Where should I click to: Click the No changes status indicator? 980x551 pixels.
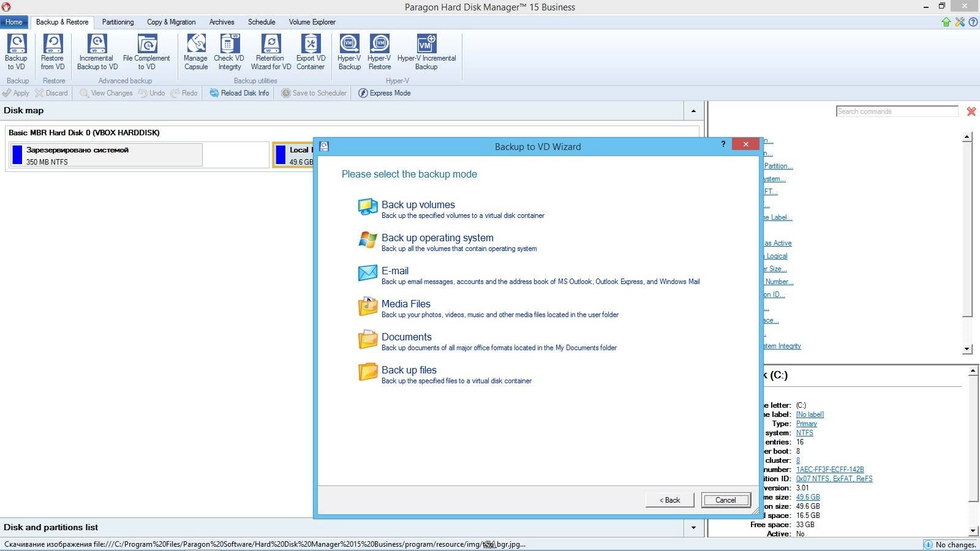click(x=950, y=544)
